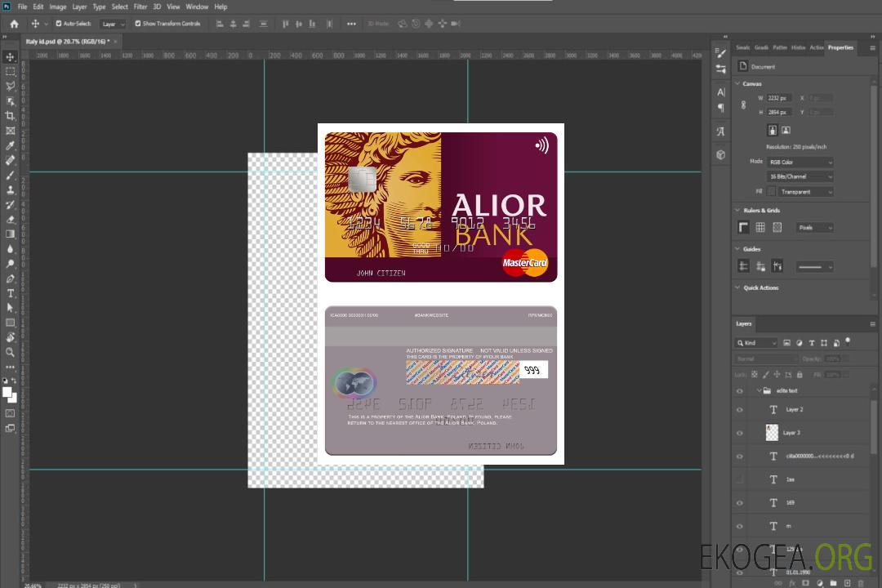Image resolution: width=882 pixels, height=588 pixels.
Task: Select the Move tool in the toolbox
Action: (x=10, y=57)
